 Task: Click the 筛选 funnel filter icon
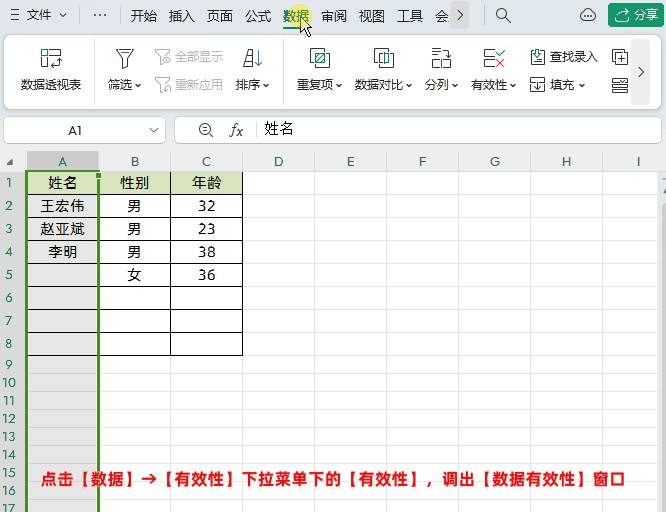(x=124, y=58)
